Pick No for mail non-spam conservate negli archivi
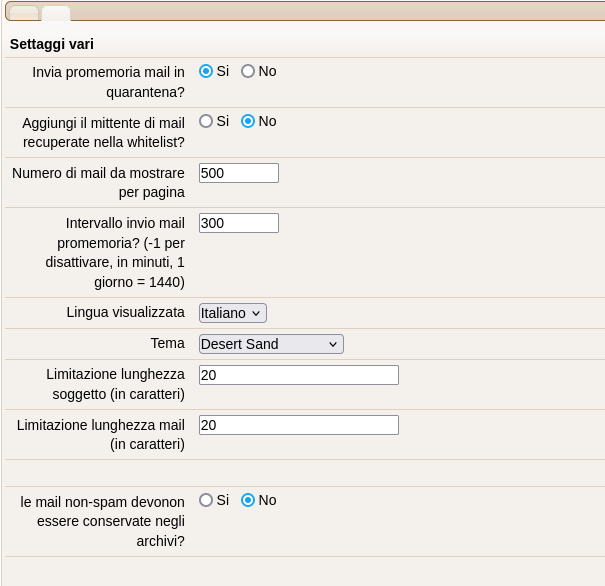This screenshot has width=605, height=586. point(248,500)
